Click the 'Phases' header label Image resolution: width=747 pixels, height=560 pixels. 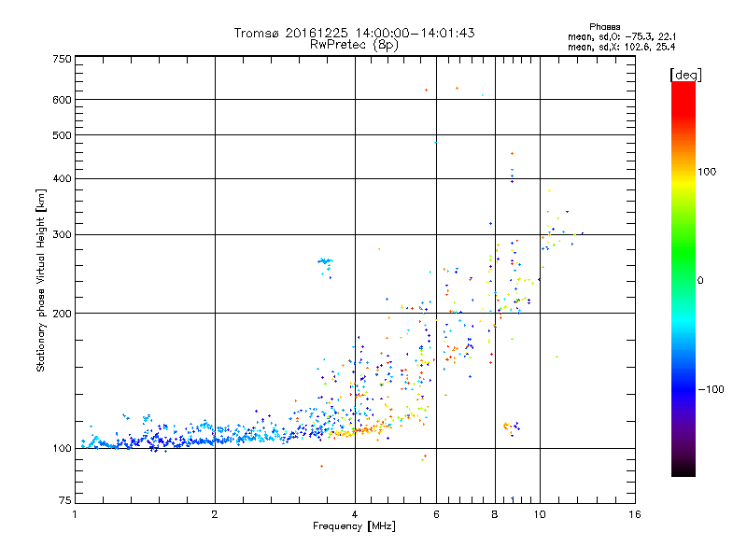(604, 27)
